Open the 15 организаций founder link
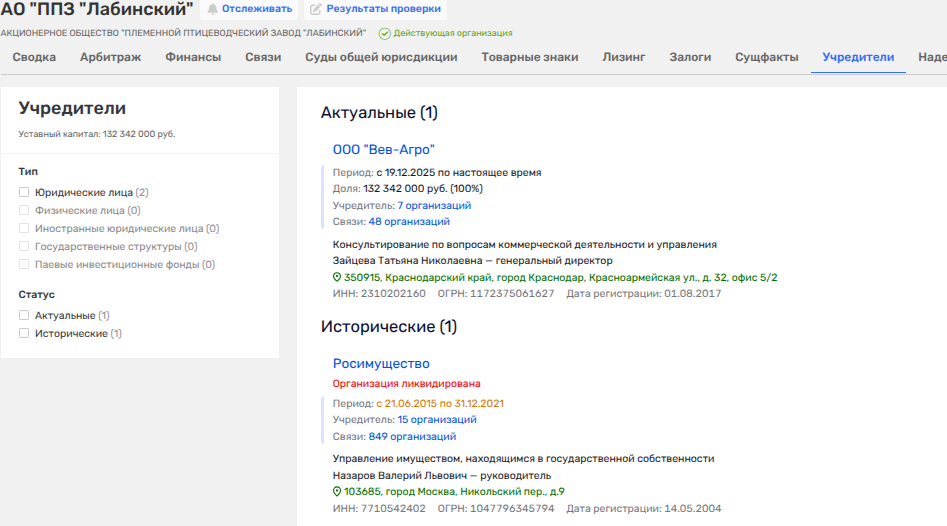The height and width of the screenshot is (526, 947). (x=437, y=420)
